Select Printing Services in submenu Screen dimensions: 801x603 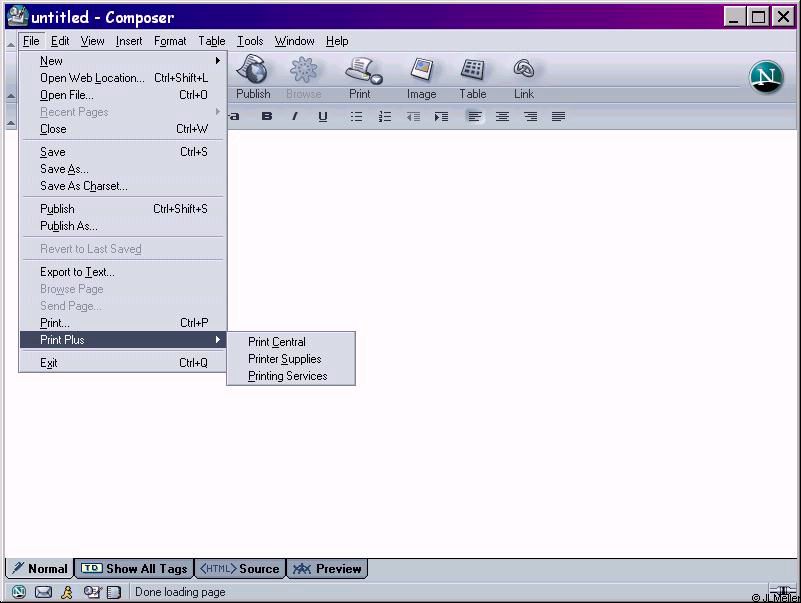(x=291, y=376)
